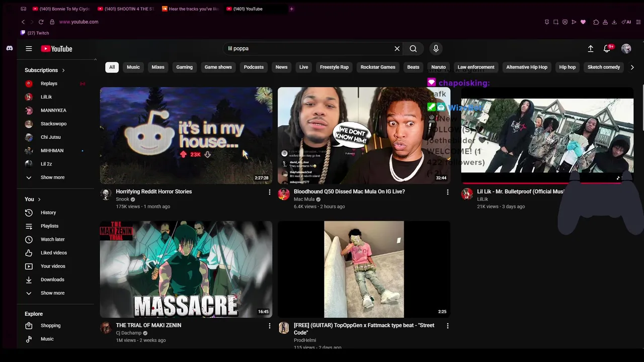Open options menu for Bloodhound Q50 video
Screen dimensions: 644x362
(447, 192)
